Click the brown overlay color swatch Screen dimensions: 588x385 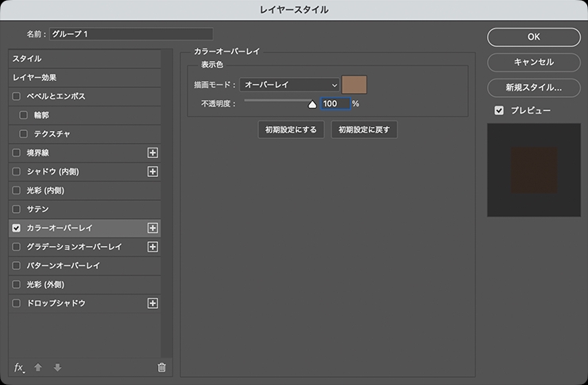click(x=354, y=84)
